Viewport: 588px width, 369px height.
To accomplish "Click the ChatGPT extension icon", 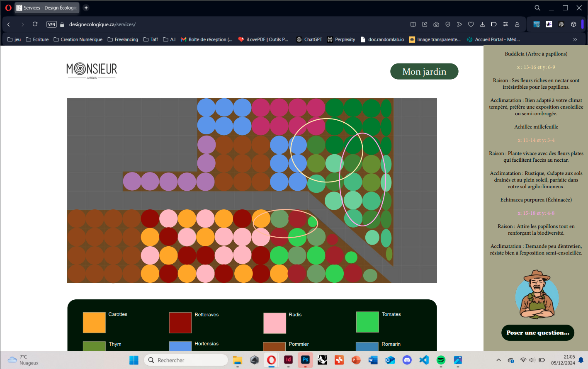I will (x=561, y=24).
